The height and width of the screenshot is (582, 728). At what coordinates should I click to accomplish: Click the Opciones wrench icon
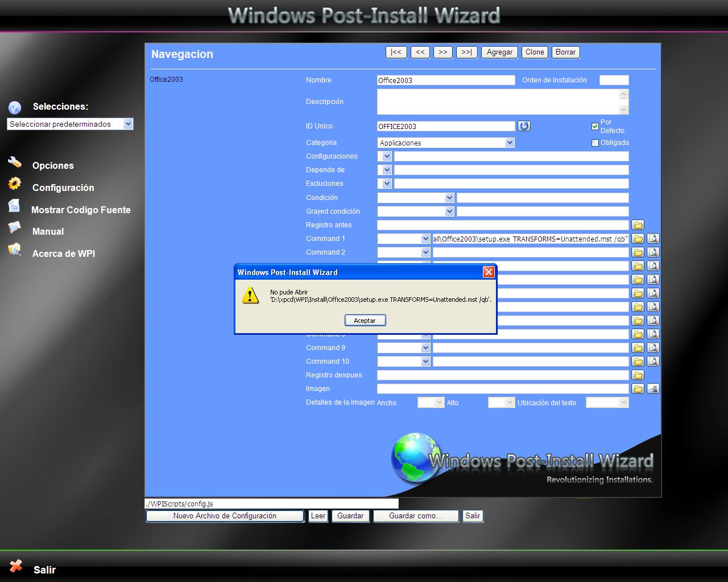click(x=15, y=163)
